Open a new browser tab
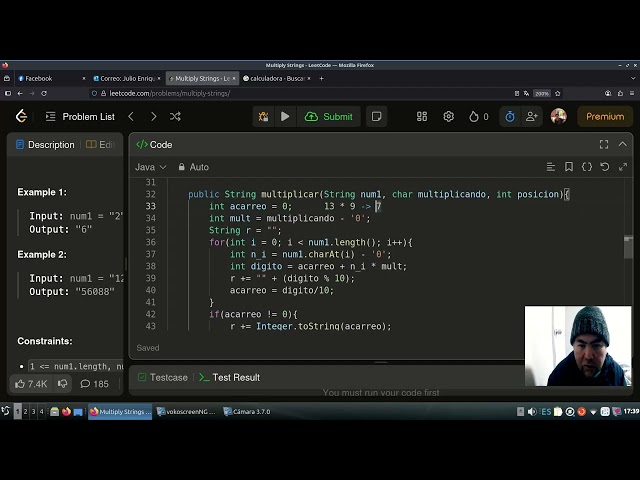The width and height of the screenshot is (640, 480). pyautogui.click(x=322, y=78)
